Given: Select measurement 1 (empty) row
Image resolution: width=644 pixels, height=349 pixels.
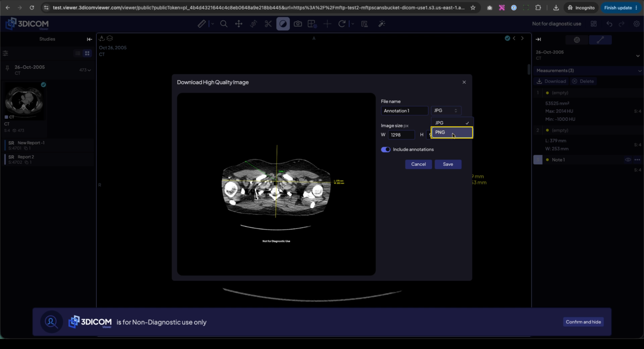Looking at the screenshot, I should (x=589, y=93).
